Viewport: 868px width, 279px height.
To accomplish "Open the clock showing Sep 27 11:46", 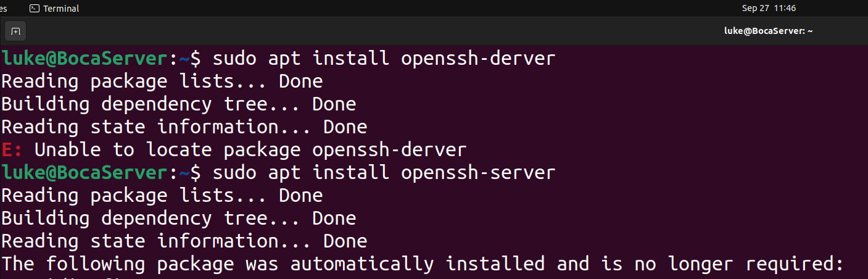I will (x=769, y=8).
